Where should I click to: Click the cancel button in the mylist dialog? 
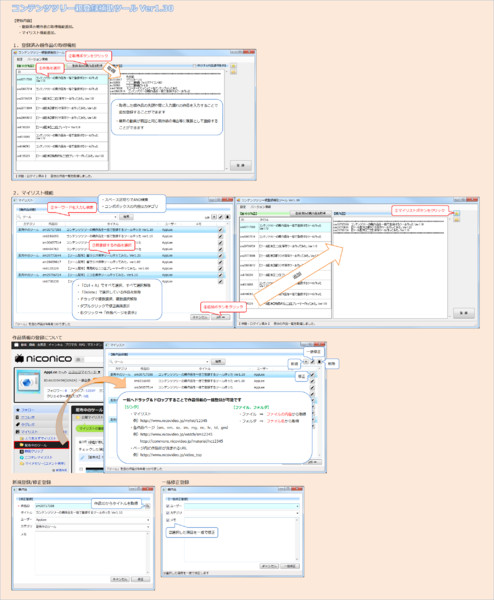tap(200, 317)
